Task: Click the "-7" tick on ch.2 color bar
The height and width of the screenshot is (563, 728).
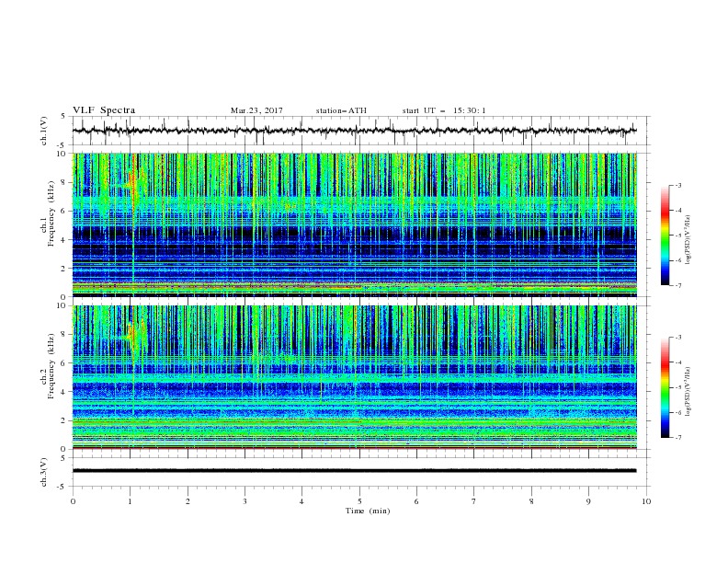Action: [678, 438]
